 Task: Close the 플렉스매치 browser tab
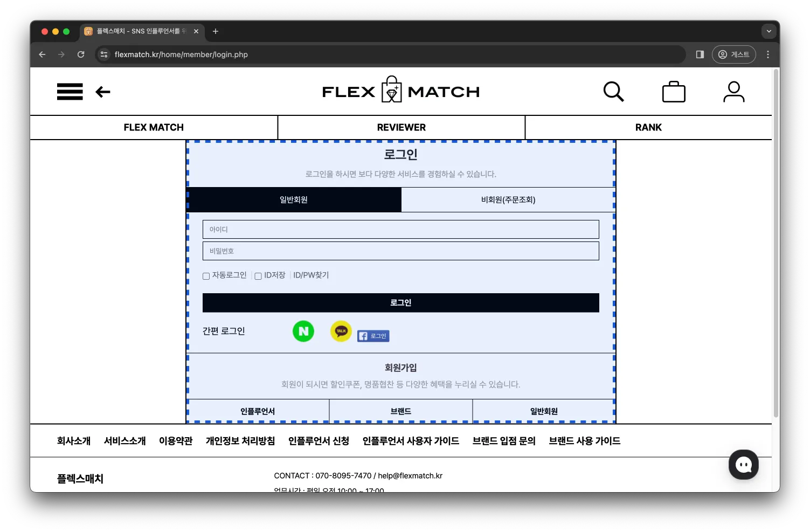(x=196, y=31)
